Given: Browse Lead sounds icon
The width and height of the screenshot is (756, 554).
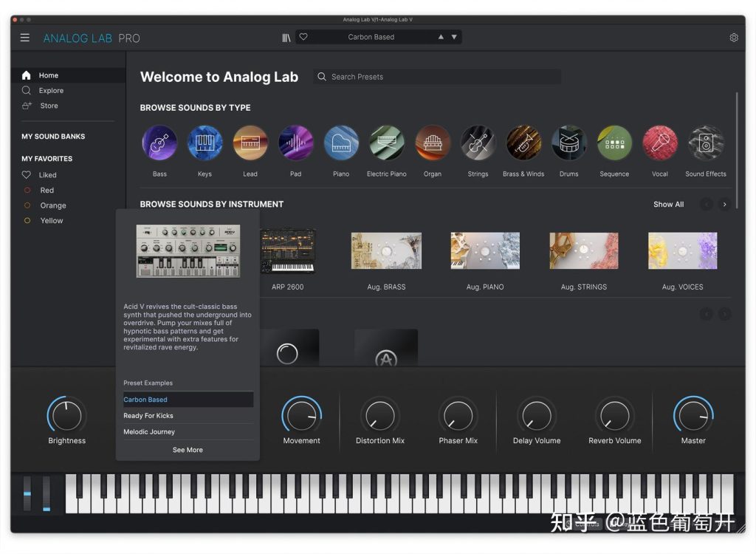Looking at the screenshot, I should point(250,143).
